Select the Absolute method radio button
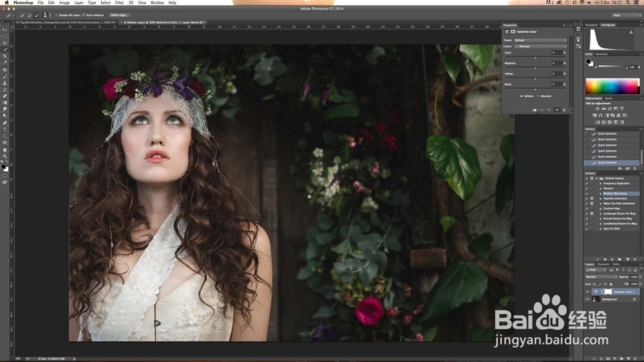Viewport: 644px width, 362px height. pyautogui.click(x=538, y=96)
